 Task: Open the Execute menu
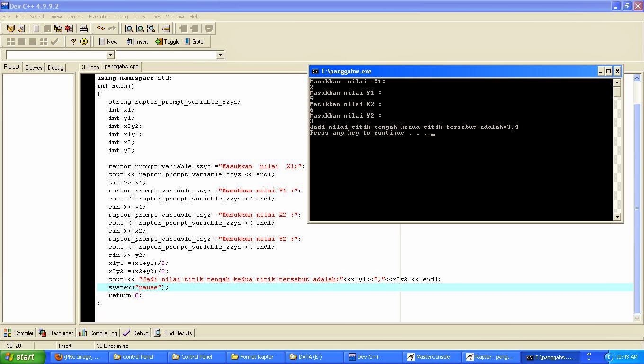click(98, 17)
